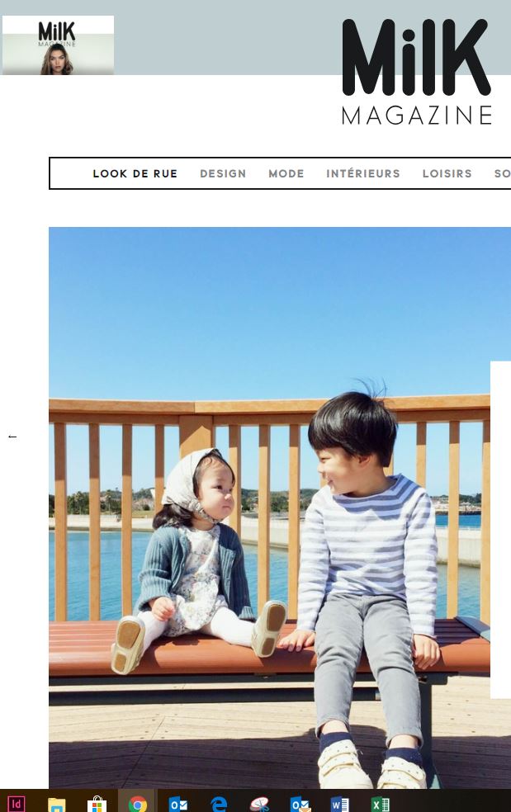Open the Loisirs navigation link
This screenshot has height=812, width=511.
coord(447,173)
